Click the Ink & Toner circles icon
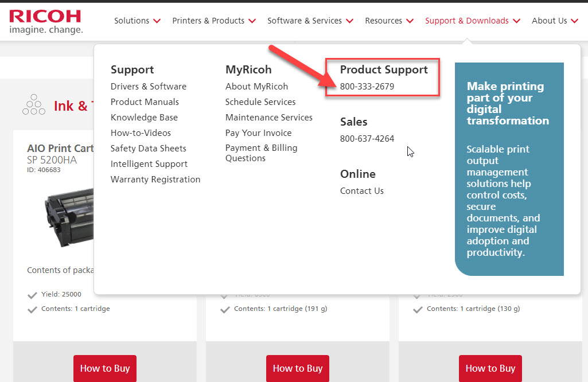The image size is (588, 382). 34,104
